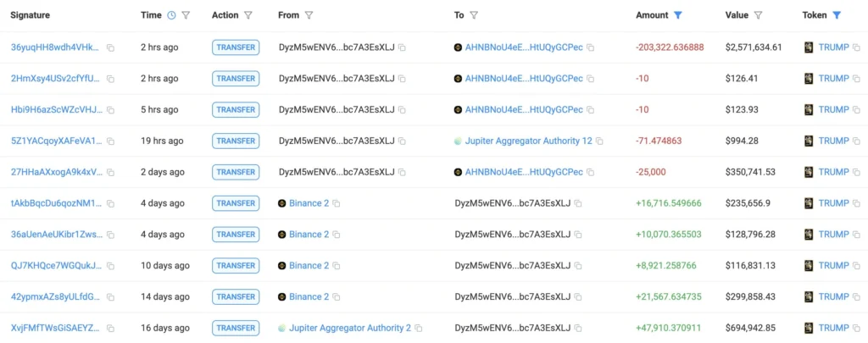Open the Binance 2 link in the 14 days ago row
868x343 pixels.
point(309,296)
